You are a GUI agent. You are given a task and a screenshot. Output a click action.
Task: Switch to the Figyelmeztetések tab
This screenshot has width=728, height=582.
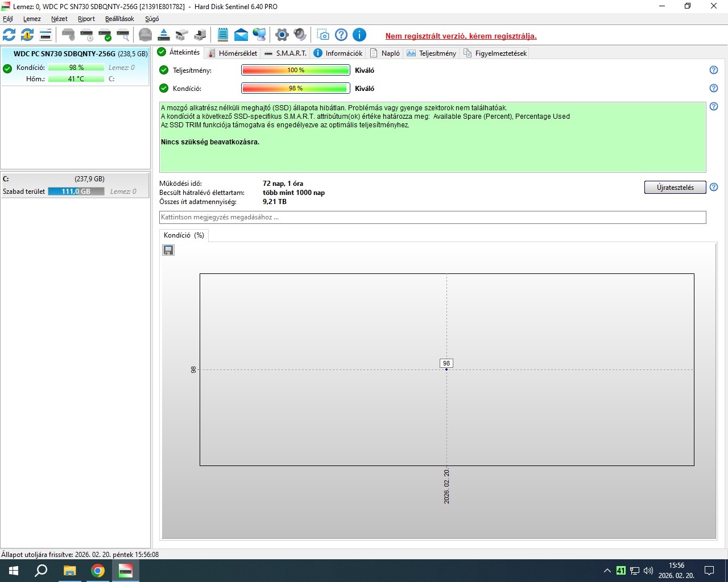[x=495, y=53]
